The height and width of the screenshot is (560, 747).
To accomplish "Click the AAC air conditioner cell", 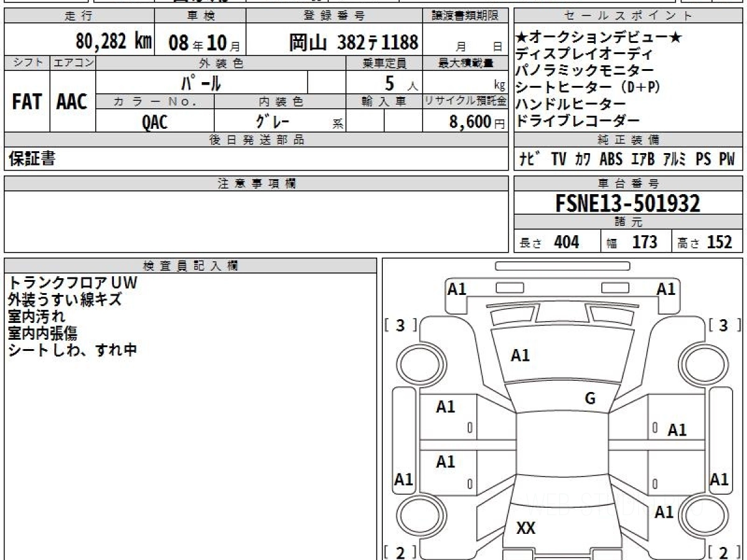I will (x=72, y=102).
